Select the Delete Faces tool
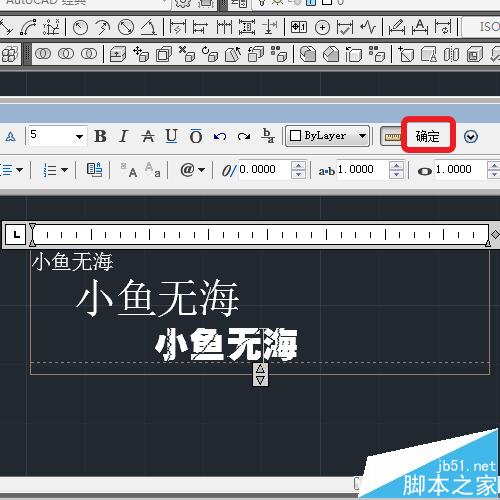This screenshot has width=500, height=500. coord(187,54)
